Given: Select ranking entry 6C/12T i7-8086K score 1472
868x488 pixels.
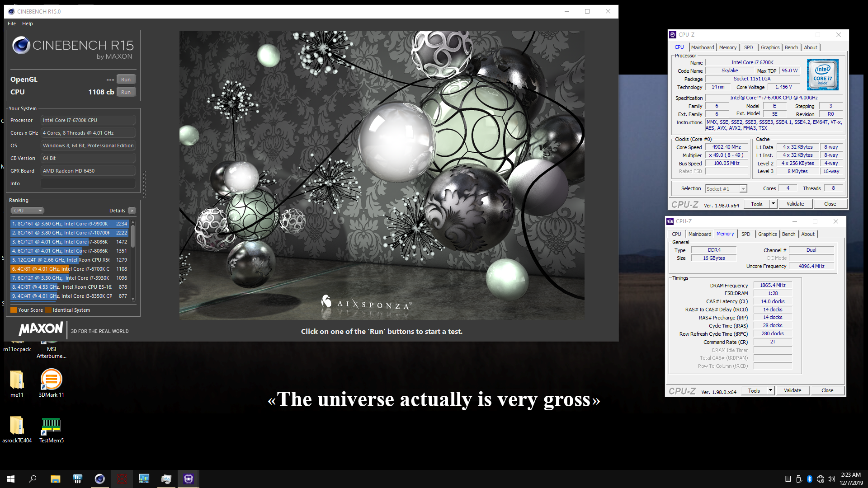Looking at the screenshot, I should [70, 242].
